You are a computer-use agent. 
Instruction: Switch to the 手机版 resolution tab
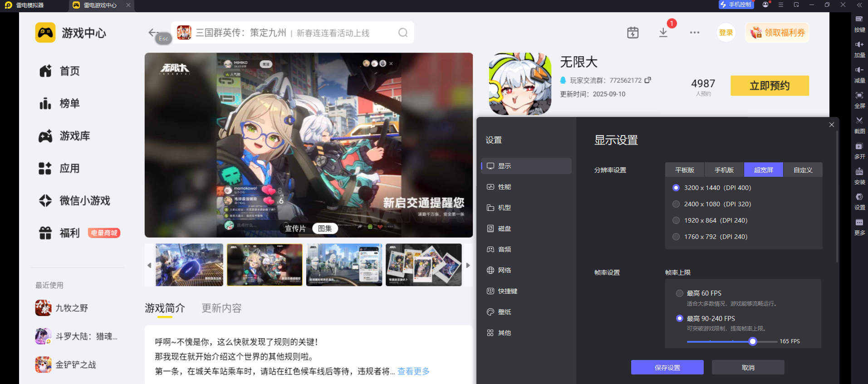tap(724, 170)
